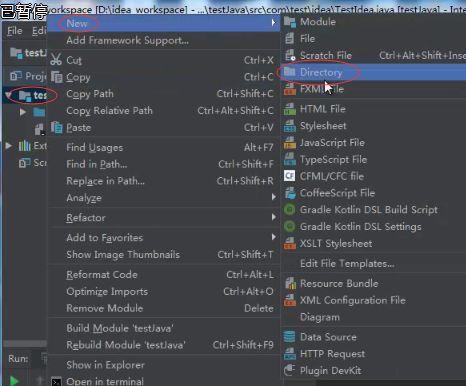Click the HTTP Request icon

tap(290, 354)
